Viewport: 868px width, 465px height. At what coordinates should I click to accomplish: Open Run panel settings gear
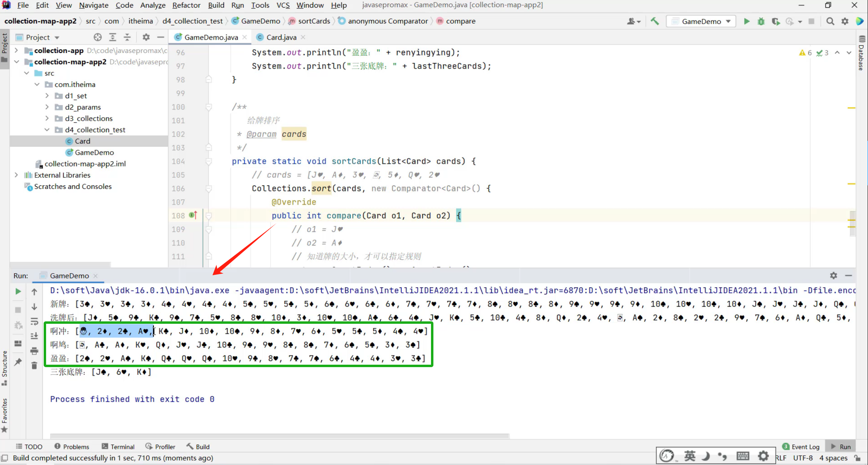[834, 276]
